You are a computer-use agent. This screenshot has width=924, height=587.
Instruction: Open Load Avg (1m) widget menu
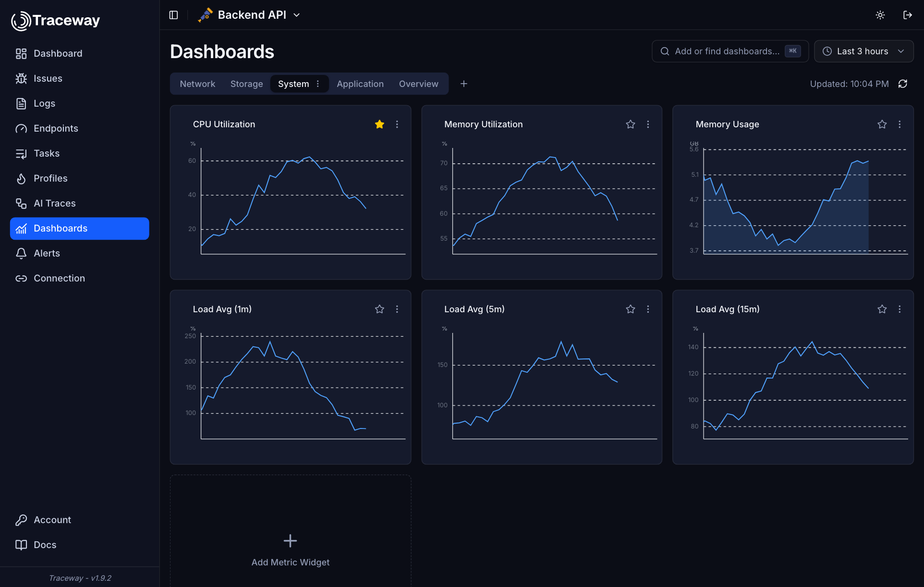tap(397, 309)
